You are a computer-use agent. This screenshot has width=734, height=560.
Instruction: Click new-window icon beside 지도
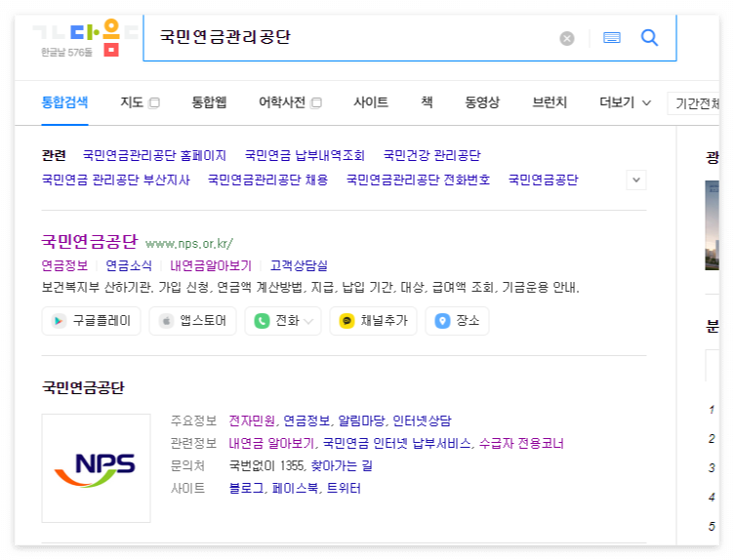(154, 102)
